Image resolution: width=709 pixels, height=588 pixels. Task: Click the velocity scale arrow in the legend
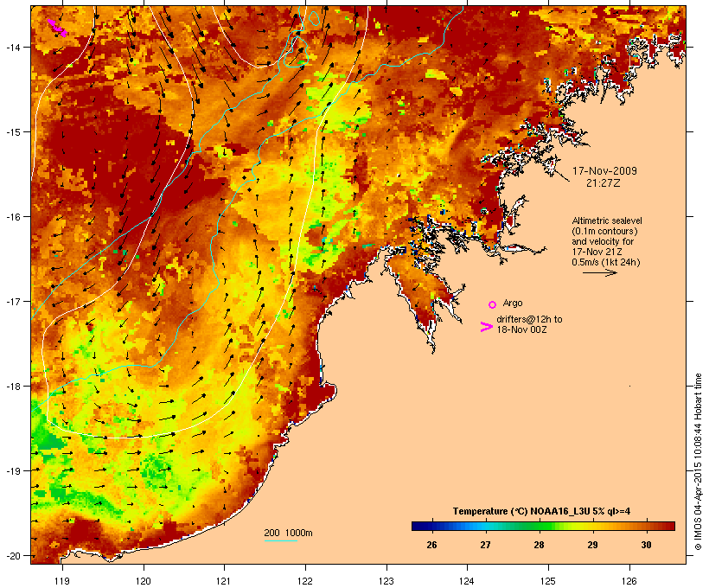click(x=599, y=272)
